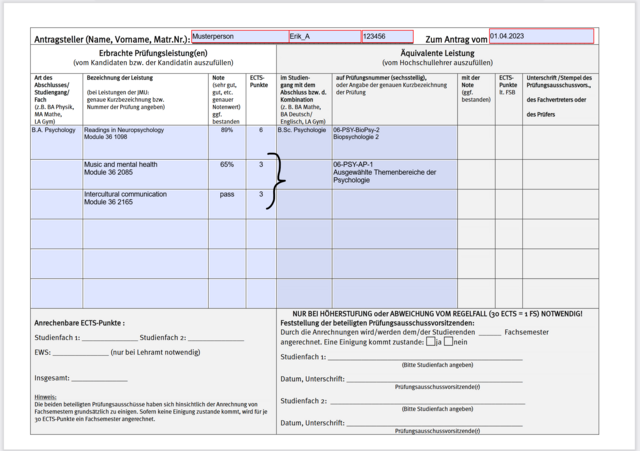This screenshot has width=640, height=451.
Task: Click the 'B.Sc. Psychologie' program cell
Action: tap(303, 130)
